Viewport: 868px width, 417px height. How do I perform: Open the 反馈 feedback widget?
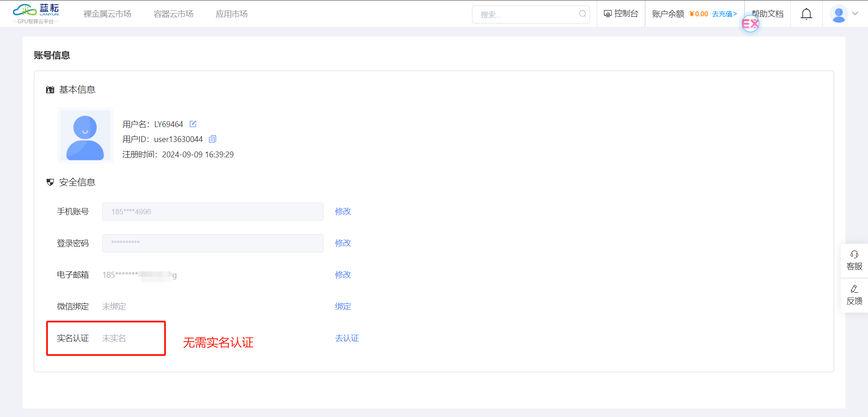(x=854, y=295)
